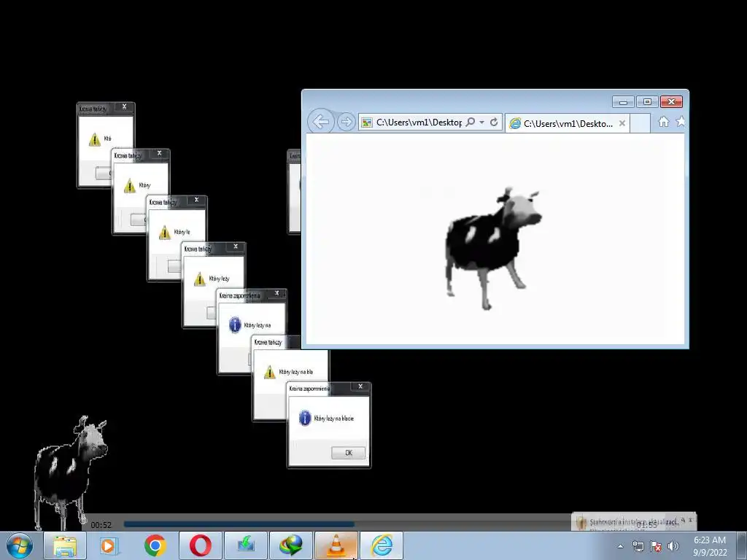
Task: Switch to VLC media player on the taskbar
Action: pos(336,545)
